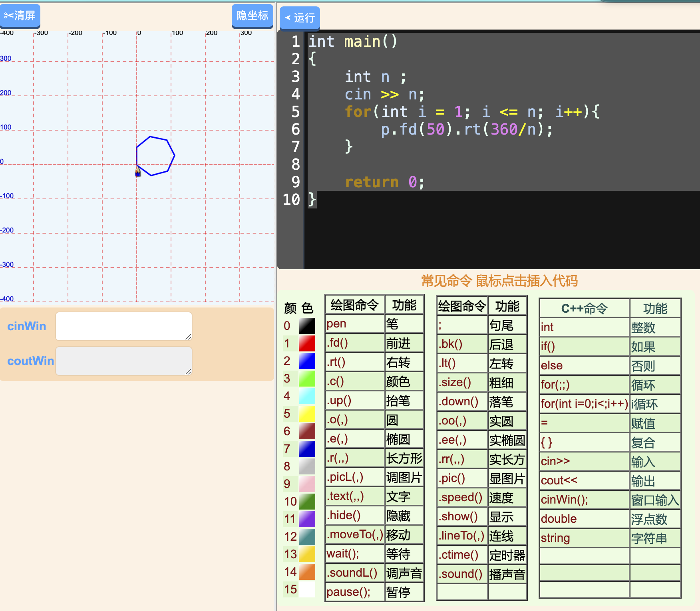Select gold swatch number 13
700x611 pixels.
pos(307,554)
